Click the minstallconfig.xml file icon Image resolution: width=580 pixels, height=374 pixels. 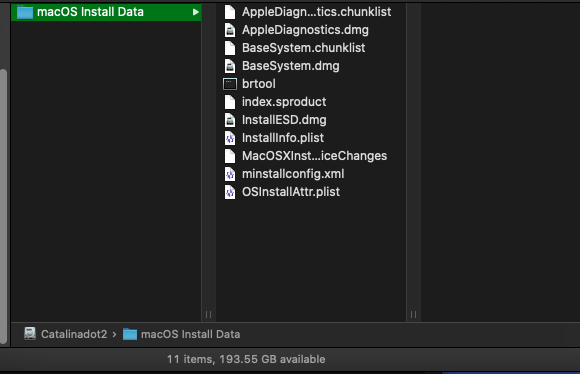pos(230,174)
